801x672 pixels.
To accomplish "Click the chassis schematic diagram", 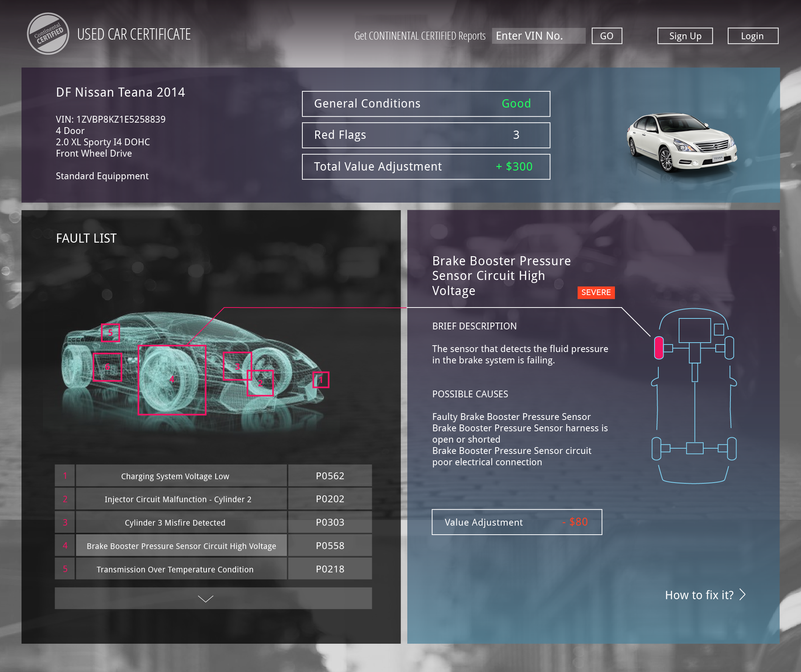I will pos(694,396).
